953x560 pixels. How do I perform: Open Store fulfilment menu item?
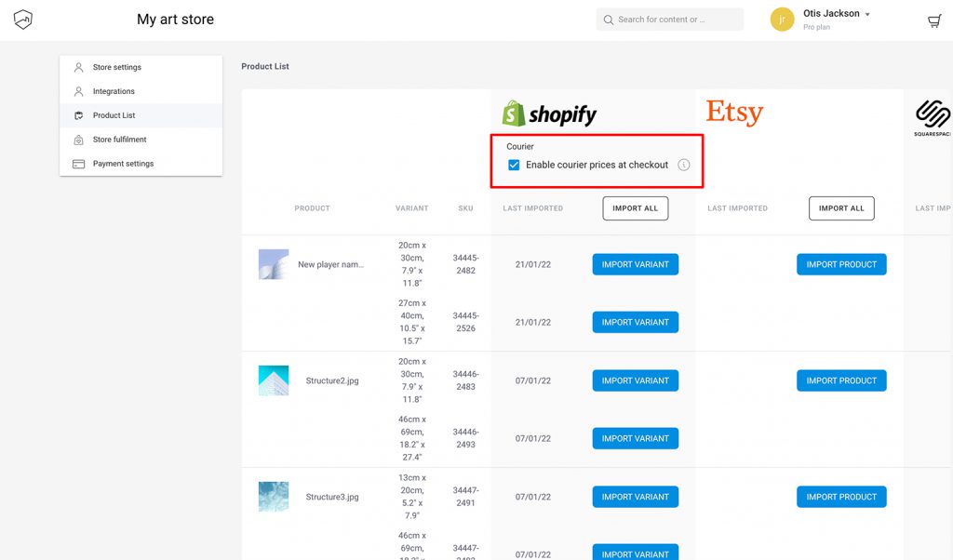[x=141, y=140]
